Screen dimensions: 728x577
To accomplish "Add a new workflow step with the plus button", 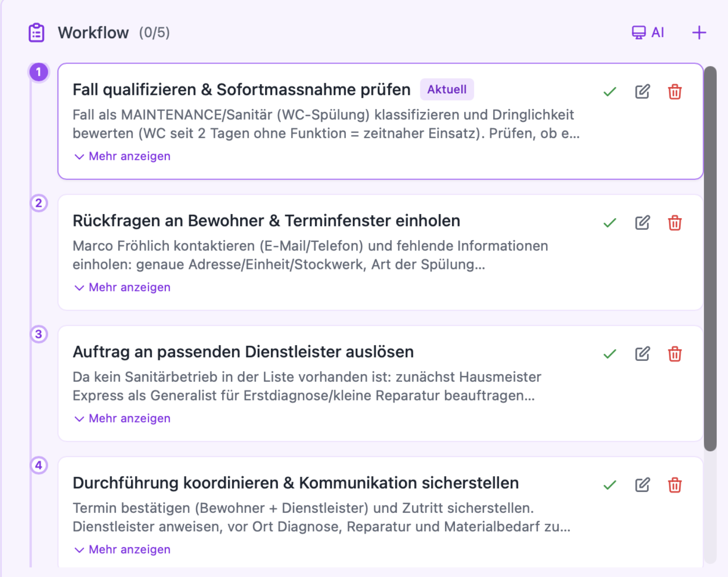I will pos(699,32).
